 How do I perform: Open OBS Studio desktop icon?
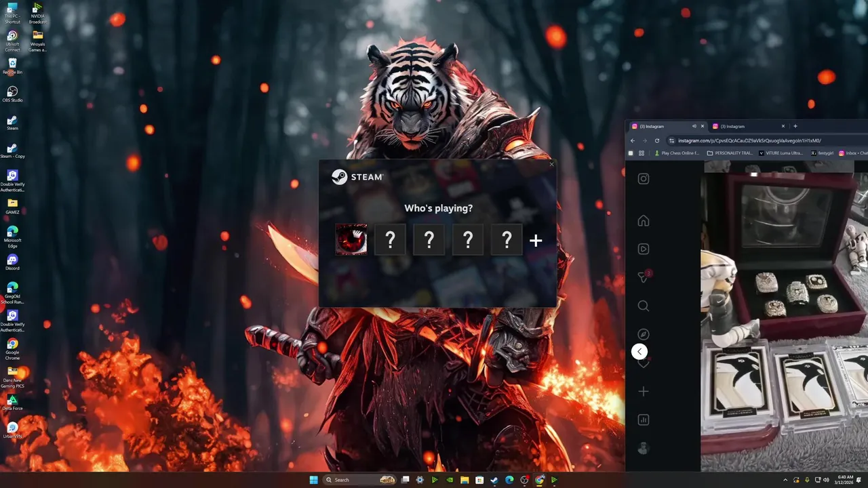point(12,94)
